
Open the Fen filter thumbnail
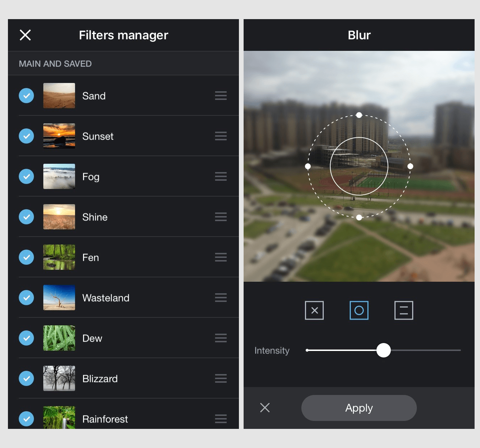click(59, 257)
